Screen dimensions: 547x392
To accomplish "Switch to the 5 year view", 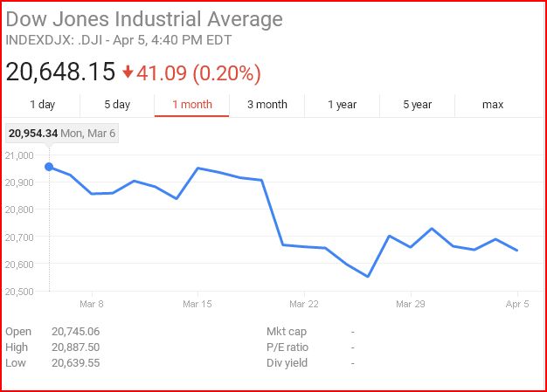I will 417,105.
